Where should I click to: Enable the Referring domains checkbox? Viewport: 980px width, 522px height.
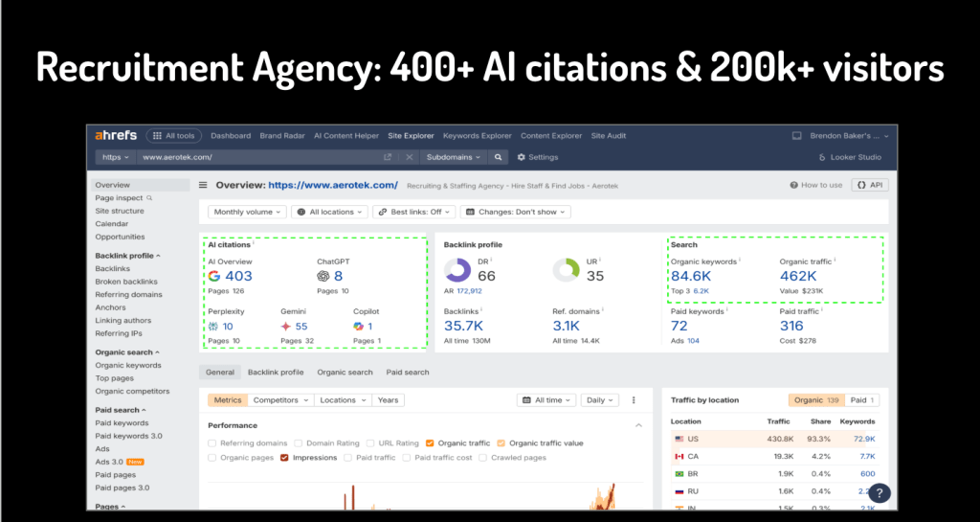click(x=212, y=443)
